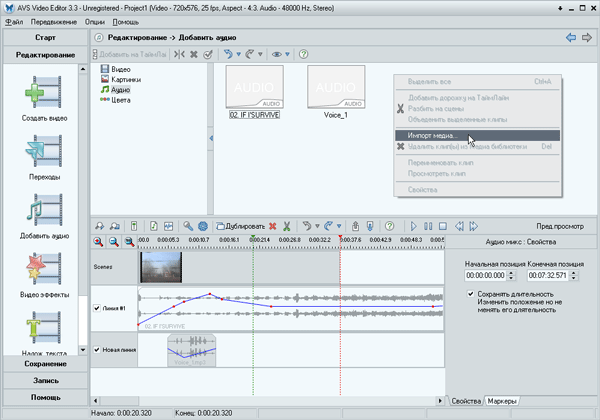Image resolution: width=600 pixels, height=420 pixels.
Task: Switch to the Маркеры tab
Action: [x=502, y=401]
